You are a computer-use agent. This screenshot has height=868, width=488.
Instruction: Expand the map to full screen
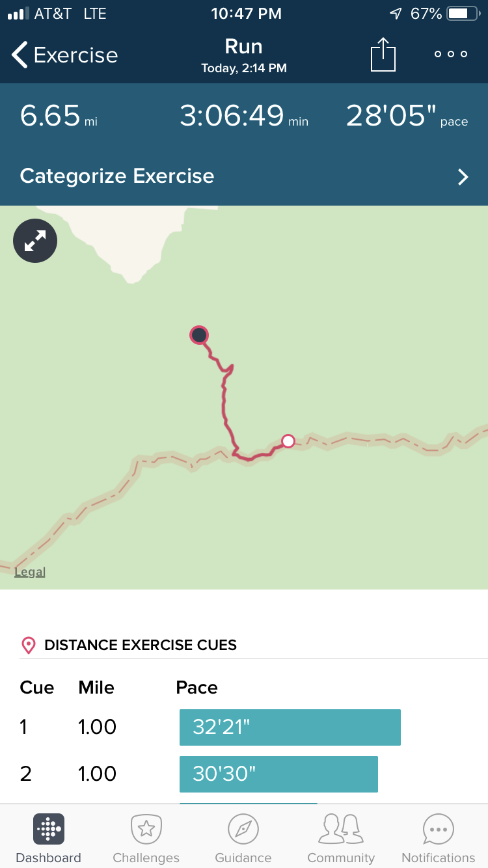[35, 241]
